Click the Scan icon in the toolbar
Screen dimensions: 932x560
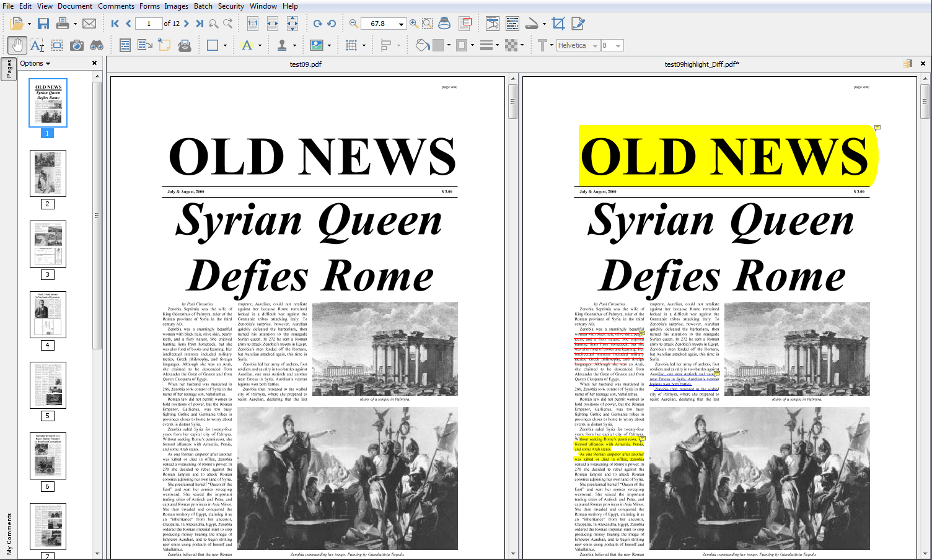(532, 24)
